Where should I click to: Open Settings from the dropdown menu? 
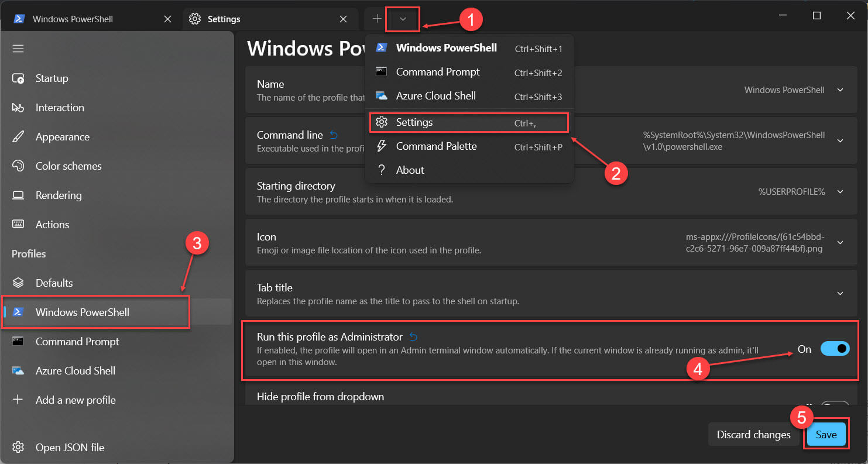pos(469,122)
